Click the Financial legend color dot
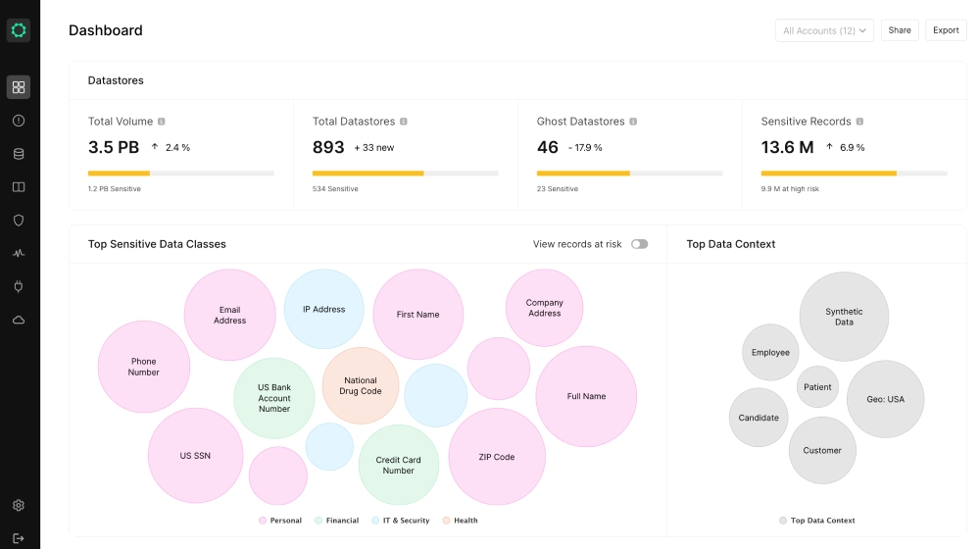Screen dimensions: 980x549 tap(318, 521)
